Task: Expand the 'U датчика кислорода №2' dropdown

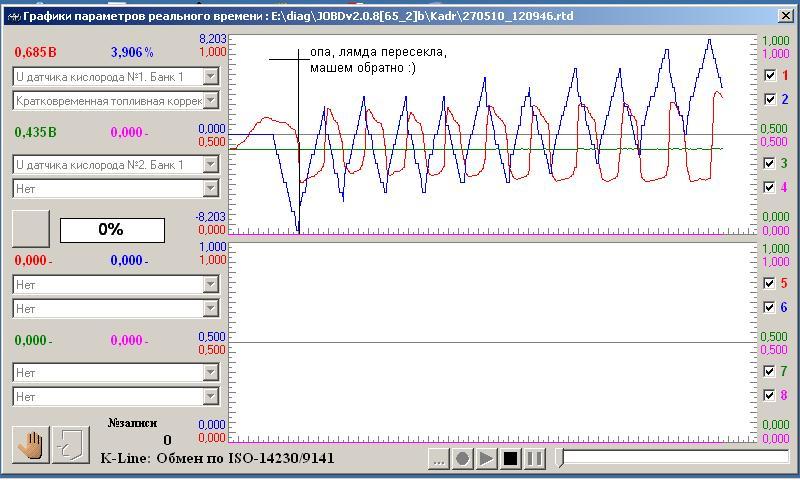Action: pyautogui.click(x=210, y=164)
